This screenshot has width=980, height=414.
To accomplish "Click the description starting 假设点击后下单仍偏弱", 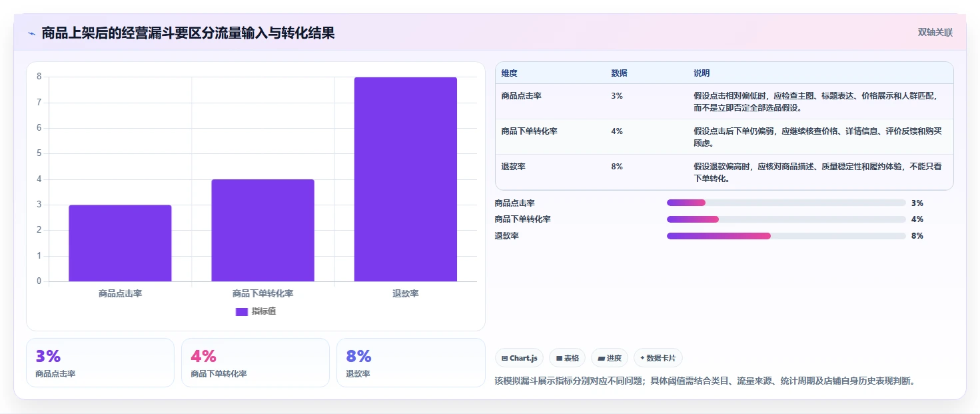I will (x=817, y=137).
